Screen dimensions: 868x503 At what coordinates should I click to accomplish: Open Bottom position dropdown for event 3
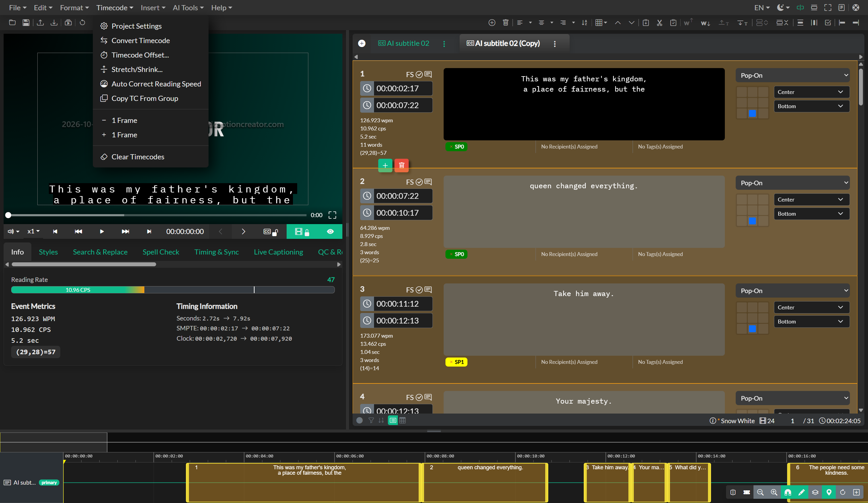coord(811,322)
